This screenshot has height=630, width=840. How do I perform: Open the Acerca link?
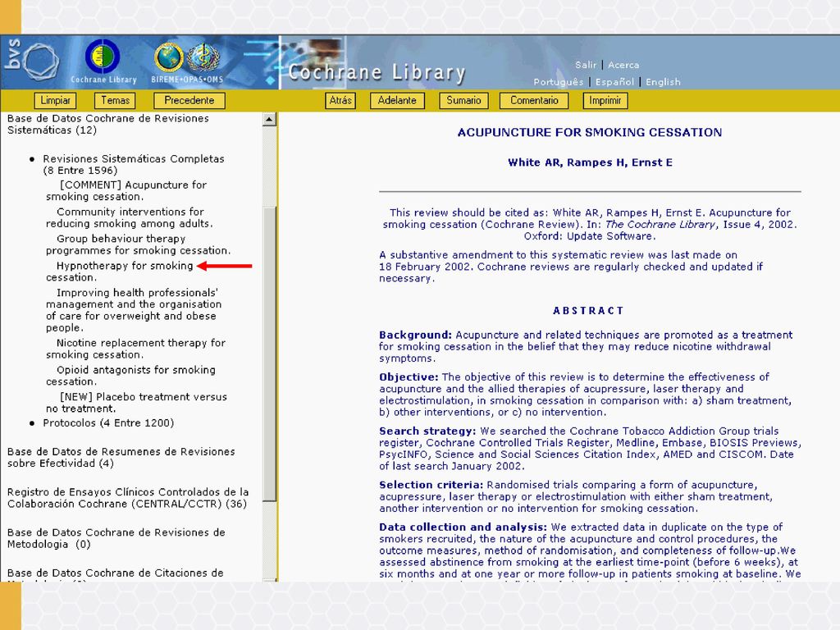pyautogui.click(x=623, y=65)
